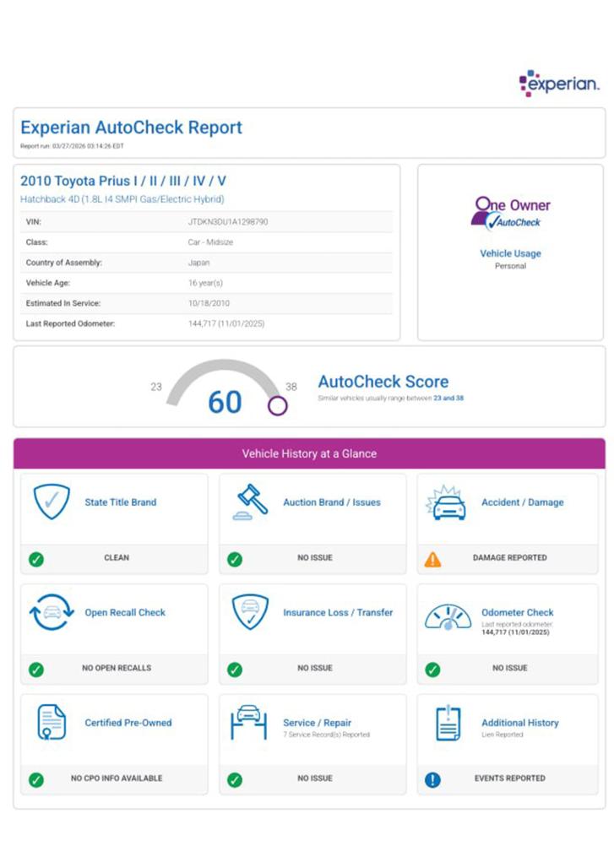Click the Additional History document icon

[448, 723]
